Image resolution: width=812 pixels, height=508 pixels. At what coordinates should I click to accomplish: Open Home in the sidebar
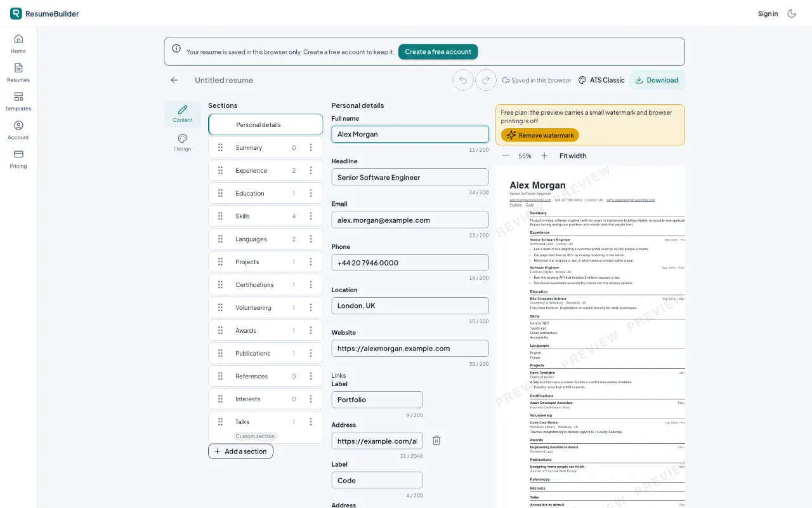point(18,43)
